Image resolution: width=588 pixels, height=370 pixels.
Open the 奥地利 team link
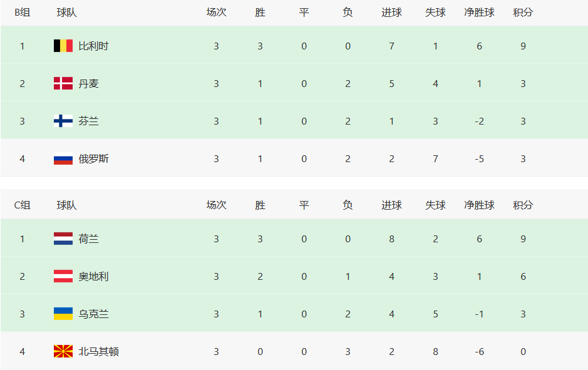coord(93,276)
